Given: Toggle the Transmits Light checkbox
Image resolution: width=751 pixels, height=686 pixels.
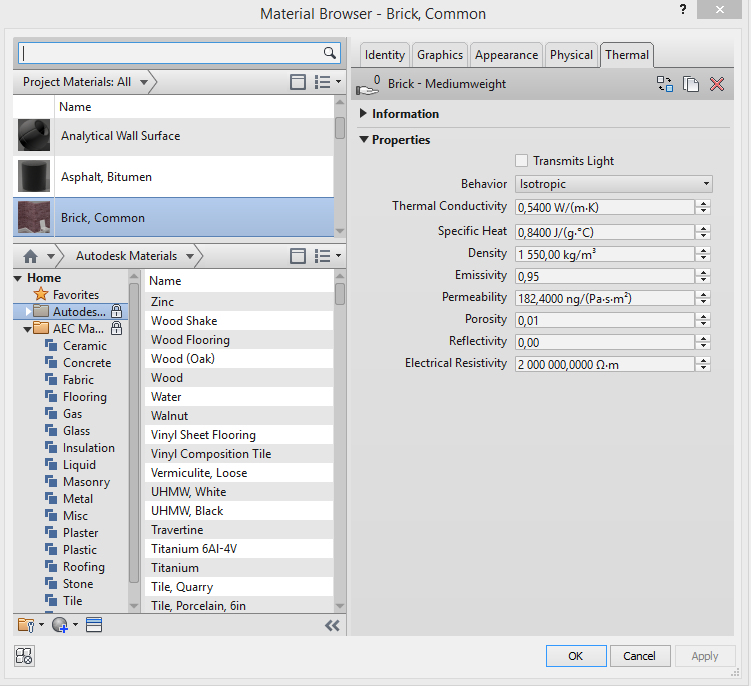Looking at the screenshot, I should [522, 160].
